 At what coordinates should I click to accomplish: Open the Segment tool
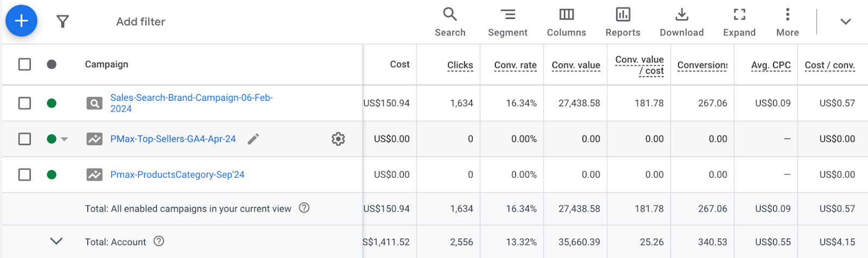coord(507,22)
